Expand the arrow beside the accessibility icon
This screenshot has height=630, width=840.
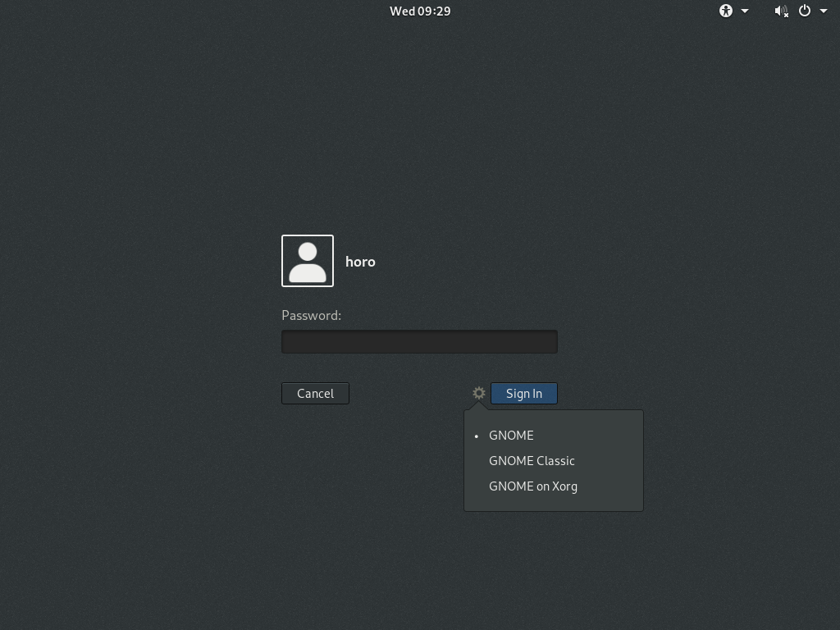pyautogui.click(x=745, y=11)
